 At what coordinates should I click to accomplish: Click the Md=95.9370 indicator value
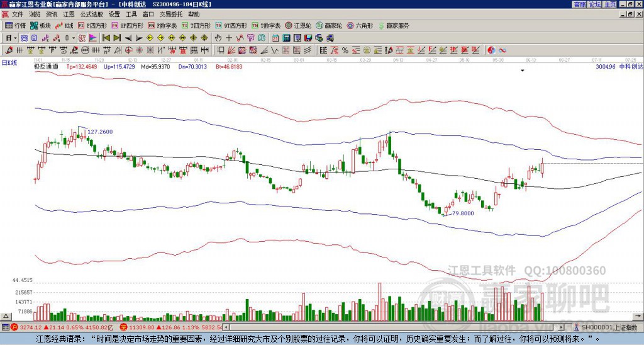[155, 66]
